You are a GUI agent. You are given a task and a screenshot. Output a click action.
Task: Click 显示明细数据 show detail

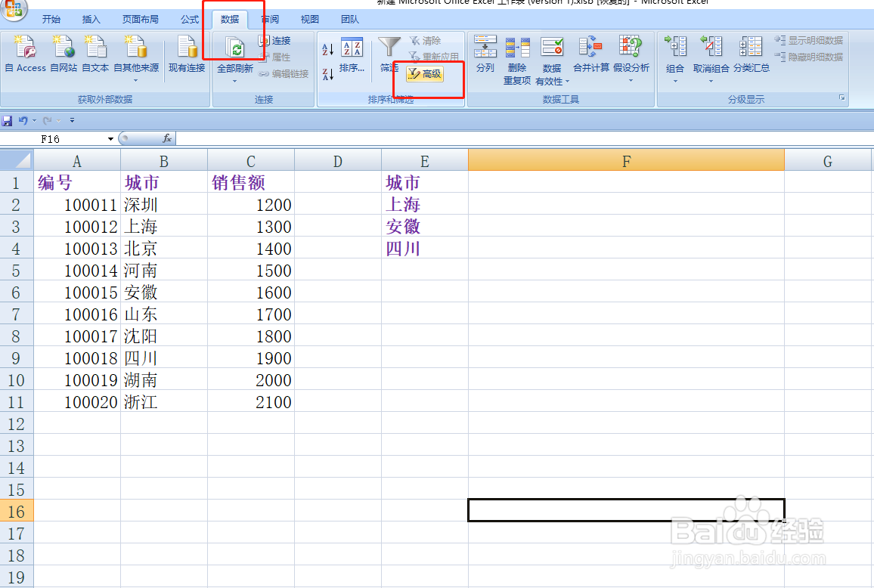[x=809, y=41]
